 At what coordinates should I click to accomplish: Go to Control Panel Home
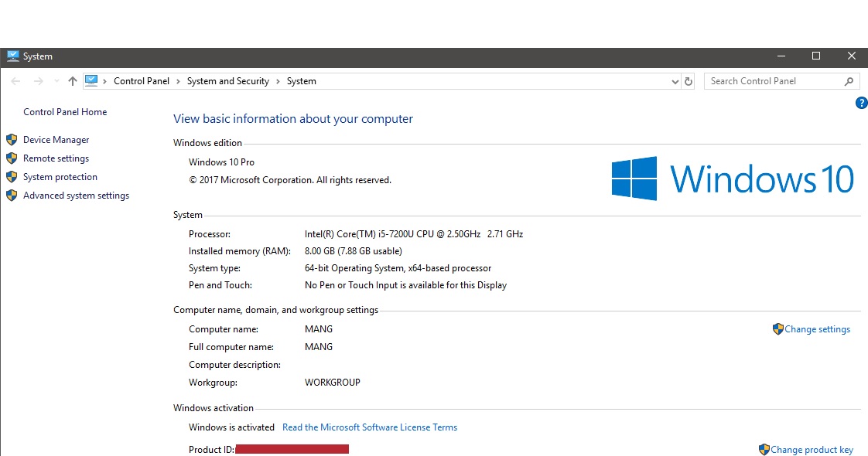[x=65, y=111]
